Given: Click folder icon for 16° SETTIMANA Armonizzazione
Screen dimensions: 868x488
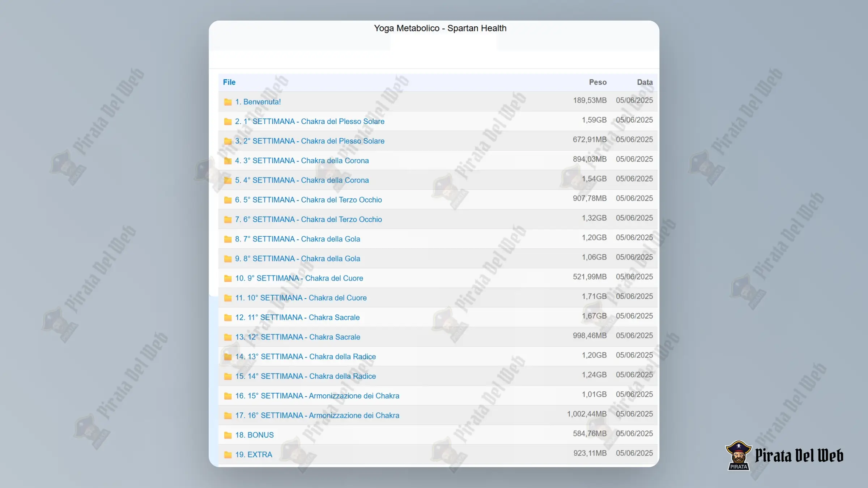Looking at the screenshot, I should pos(228,415).
